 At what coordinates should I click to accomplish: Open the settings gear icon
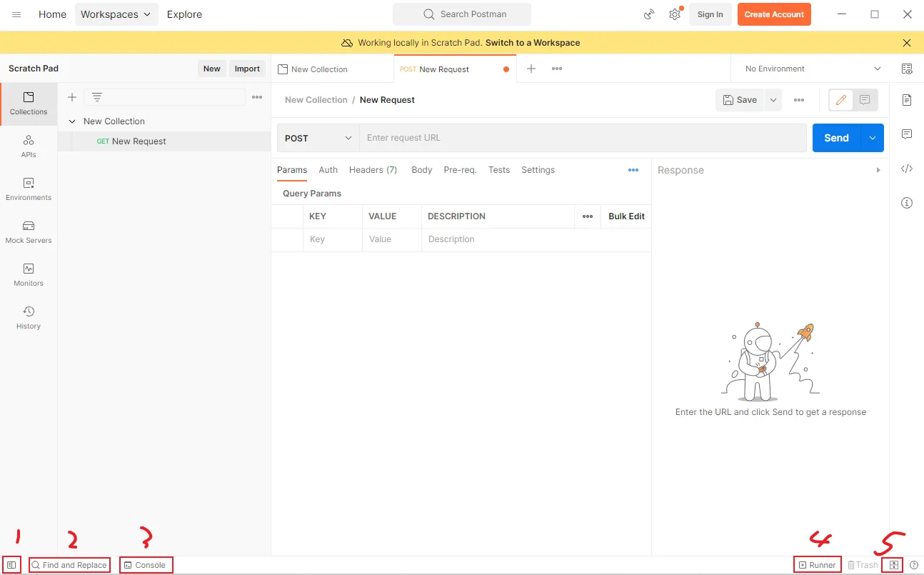click(675, 14)
